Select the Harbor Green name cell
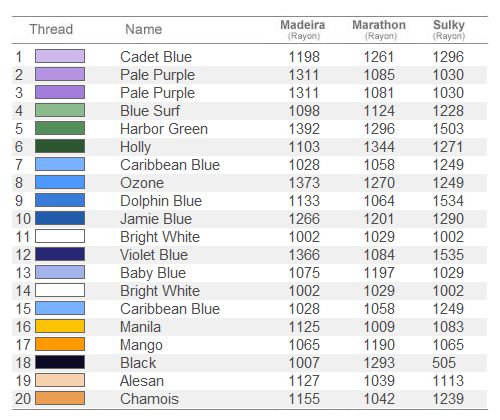Image resolution: width=500 pixels, height=420 pixels. point(164,129)
